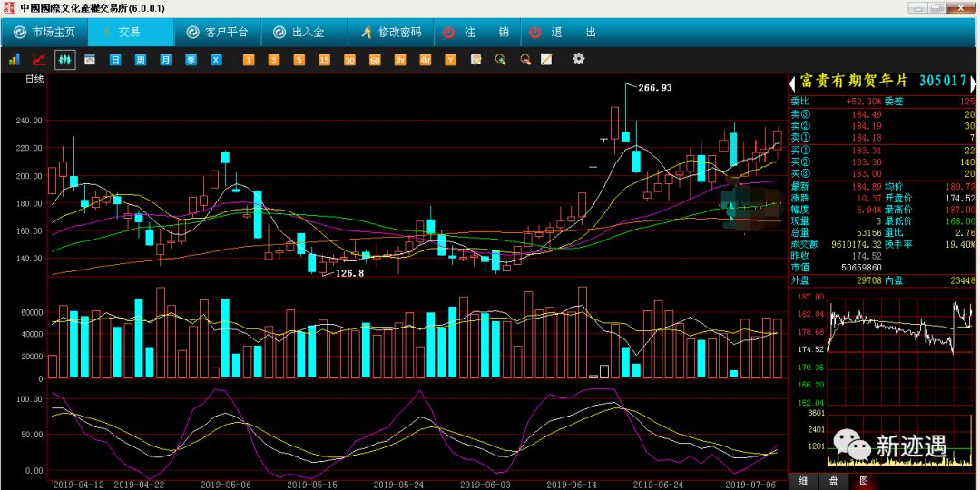Open the 交易 trading tab
The image size is (980, 490).
tap(131, 32)
